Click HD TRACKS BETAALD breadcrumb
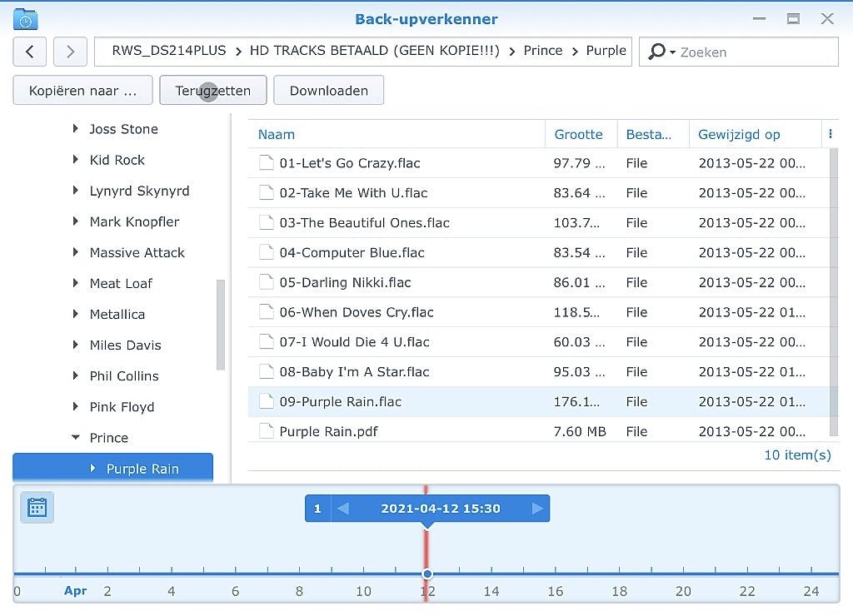Viewport: 853px width, 616px height. [374, 51]
